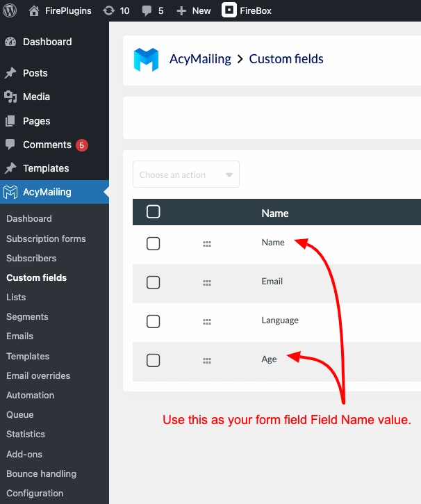Open Email overrides submenu
The height and width of the screenshot is (504, 421).
click(38, 376)
